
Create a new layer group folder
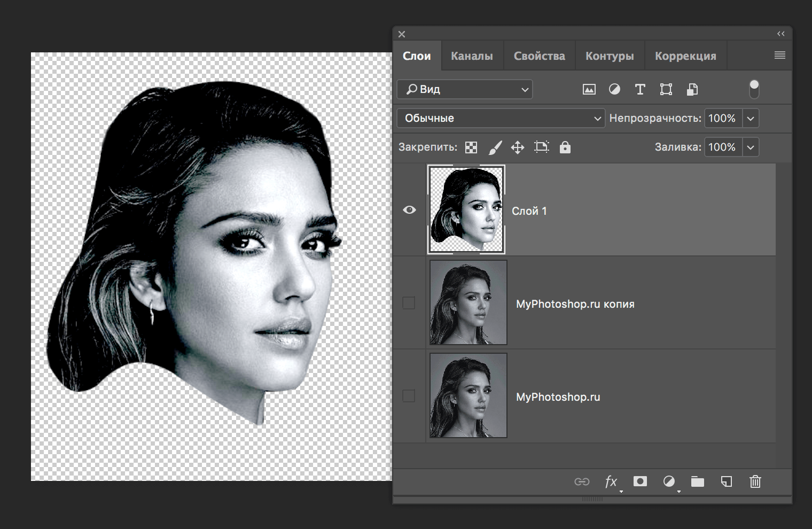pos(697,482)
